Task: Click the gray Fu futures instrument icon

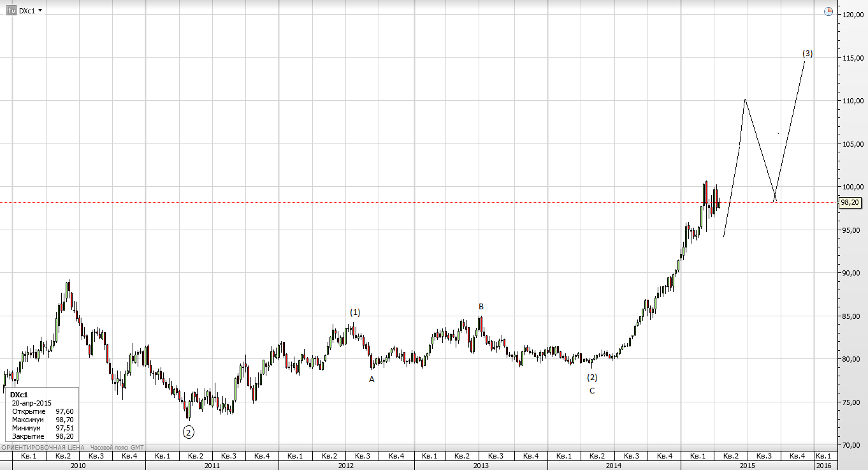Action: click(x=11, y=11)
